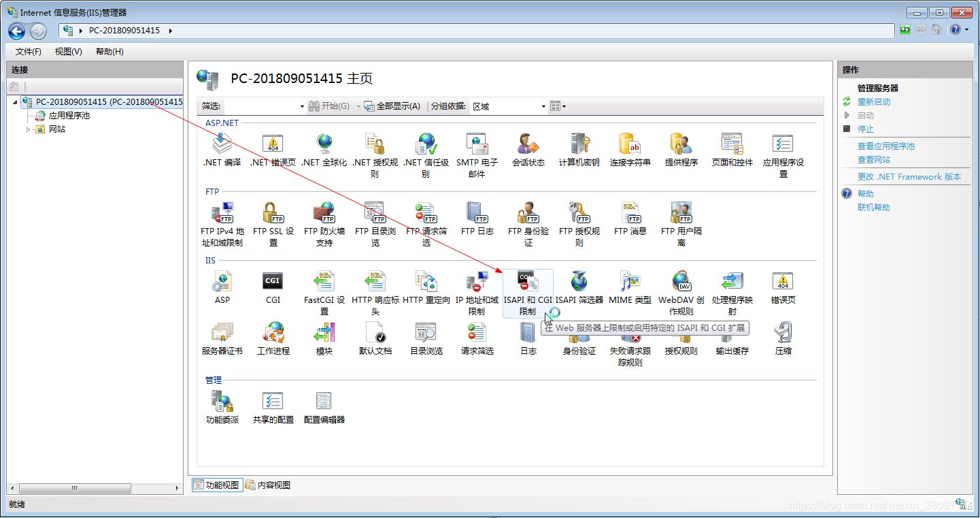
Task: Open the help dropdown in address bar
Action: tap(966, 30)
